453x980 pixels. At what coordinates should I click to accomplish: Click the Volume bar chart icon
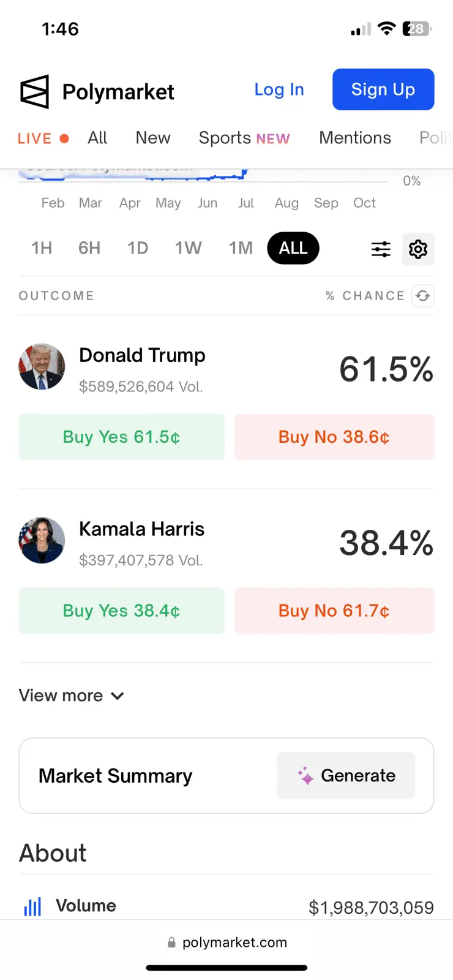[x=32, y=907]
